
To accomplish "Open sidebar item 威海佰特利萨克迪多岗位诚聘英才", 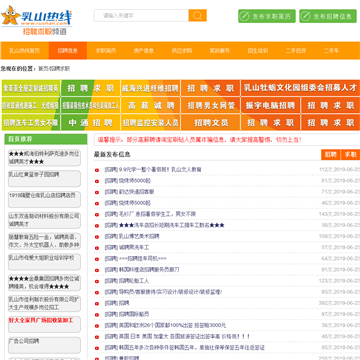I will coord(44,158).
